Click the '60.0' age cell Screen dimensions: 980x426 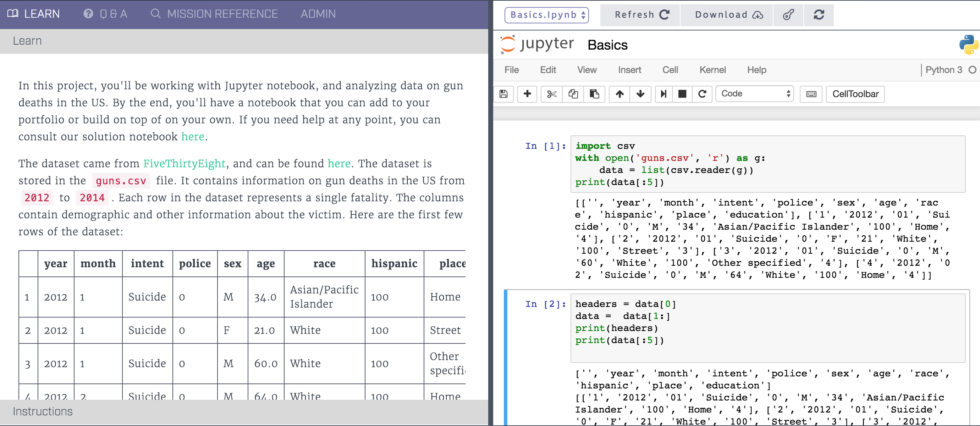click(x=265, y=364)
